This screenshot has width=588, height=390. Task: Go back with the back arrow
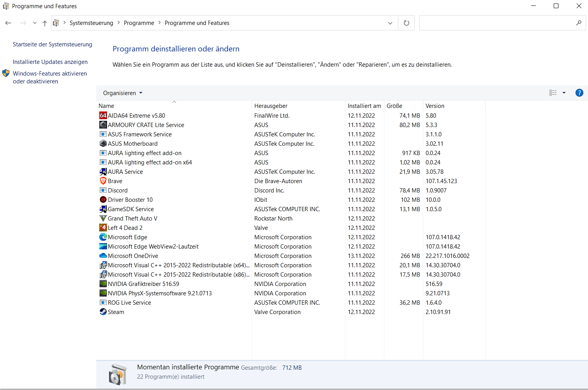point(8,23)
